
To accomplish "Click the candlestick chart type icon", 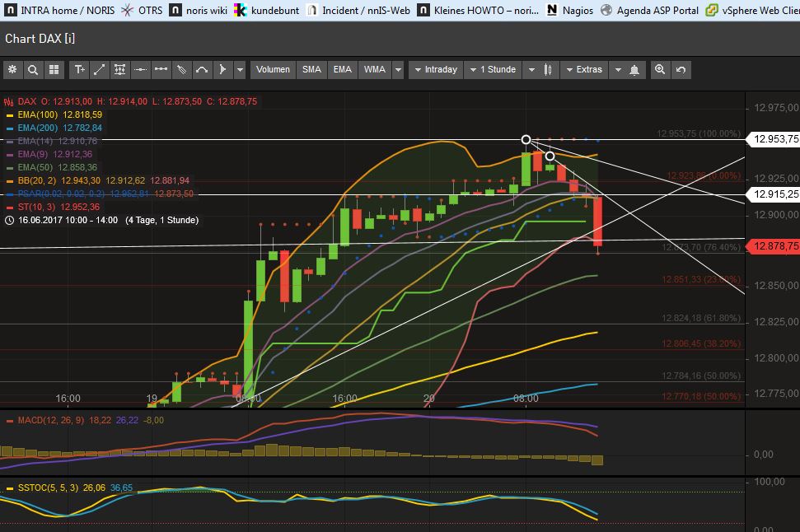I will coord(548,70).
